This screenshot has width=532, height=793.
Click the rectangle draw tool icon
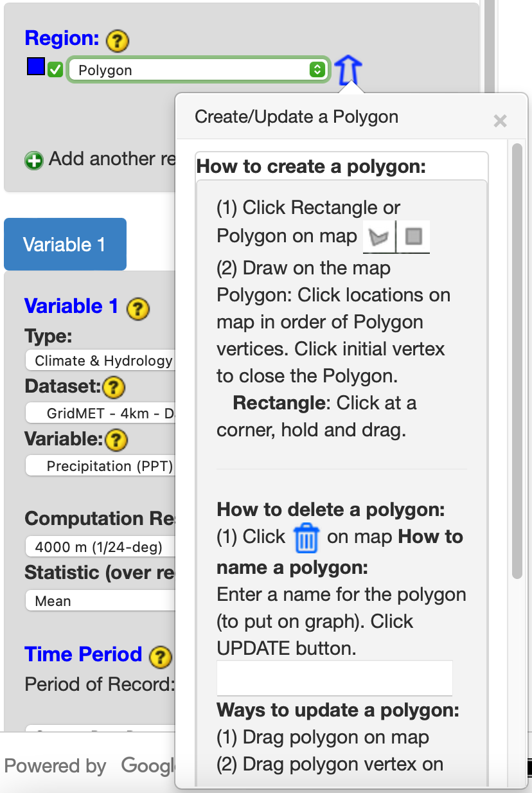click(x=414, y=237)
